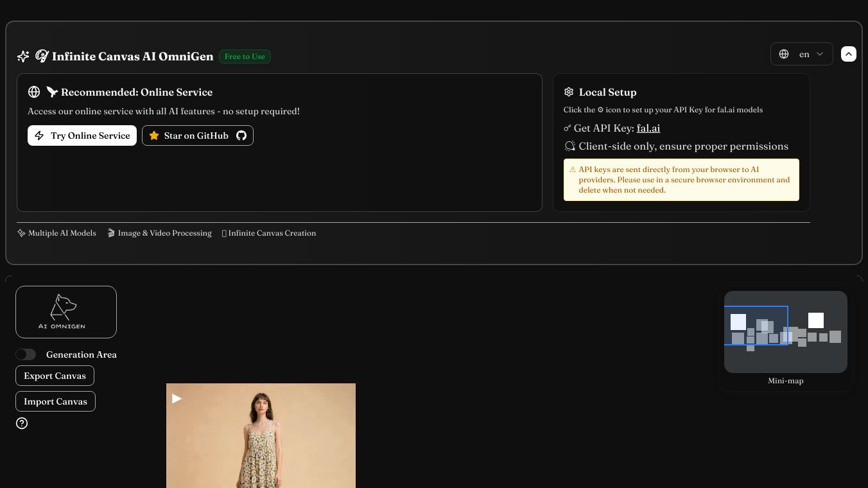This screenshot has height=488, width=868.
Task: Select the Infinite Canvas Creation item
Action: click(x=269, y=233)
